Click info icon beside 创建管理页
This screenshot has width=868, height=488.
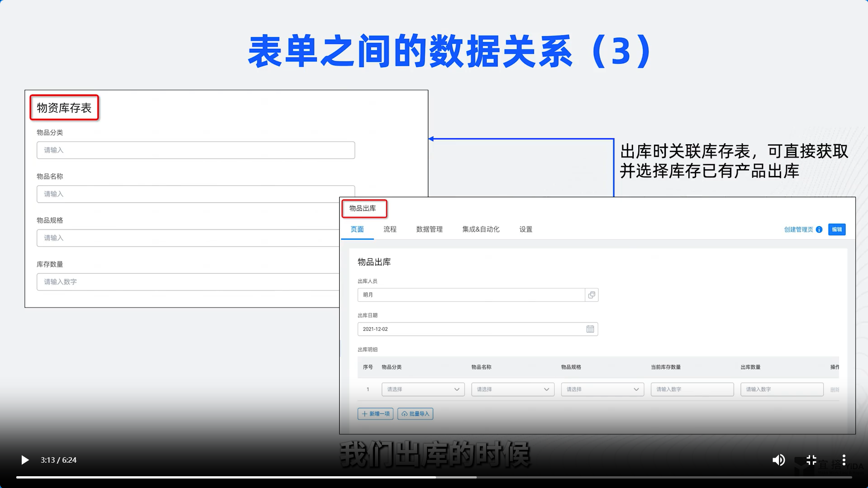[819, 230]
